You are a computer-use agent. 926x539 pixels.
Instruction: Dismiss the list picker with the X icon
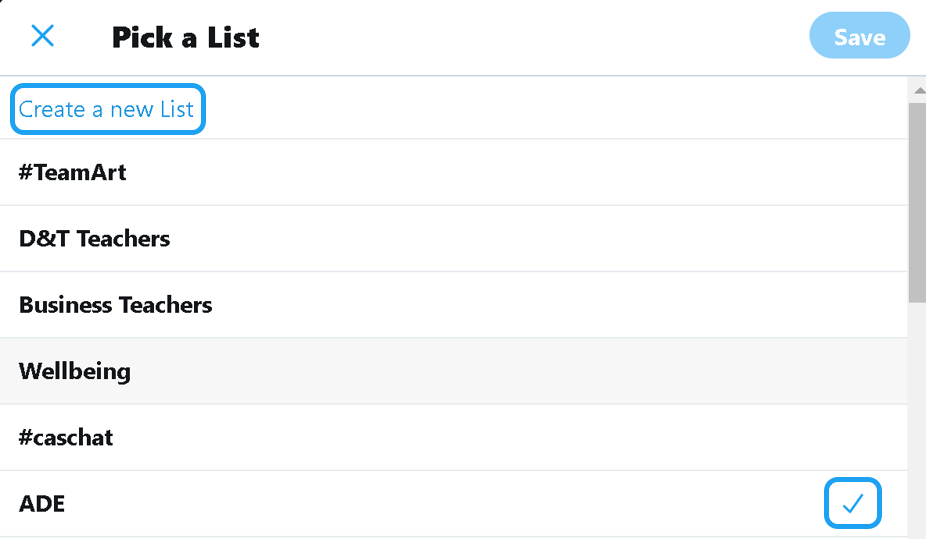click(x=42, y=37)
